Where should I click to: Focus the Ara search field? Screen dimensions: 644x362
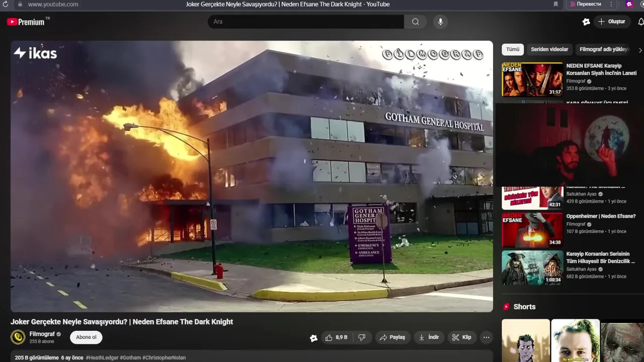point(306,22)
